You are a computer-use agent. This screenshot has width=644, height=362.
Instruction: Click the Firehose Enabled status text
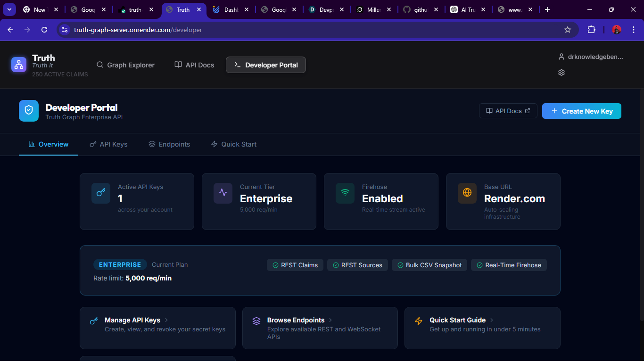(x=382, y=198)
